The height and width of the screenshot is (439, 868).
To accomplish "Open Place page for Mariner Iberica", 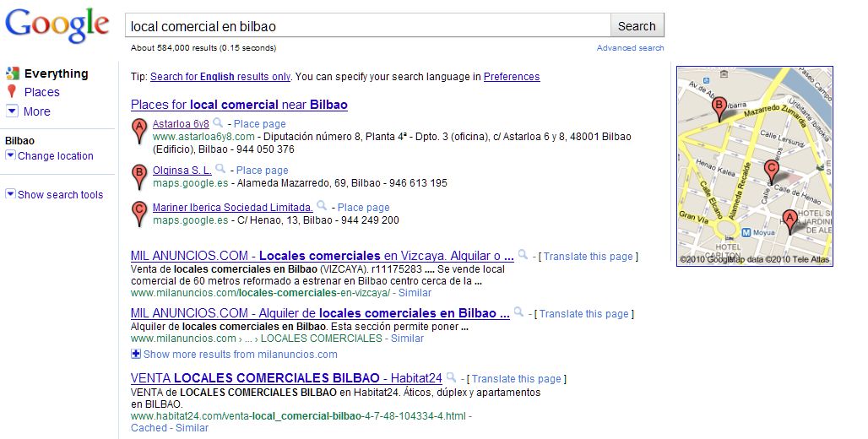I will coord(364,208).
